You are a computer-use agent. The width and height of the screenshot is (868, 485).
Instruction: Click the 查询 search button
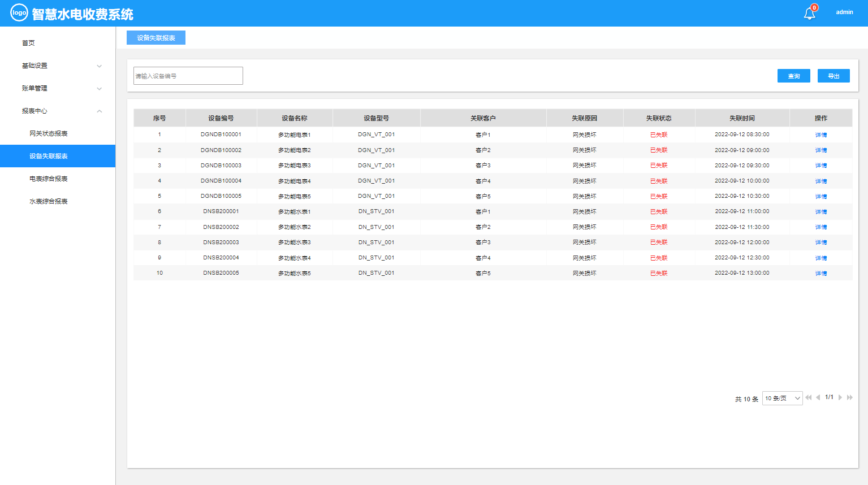(x=793, y=76)
